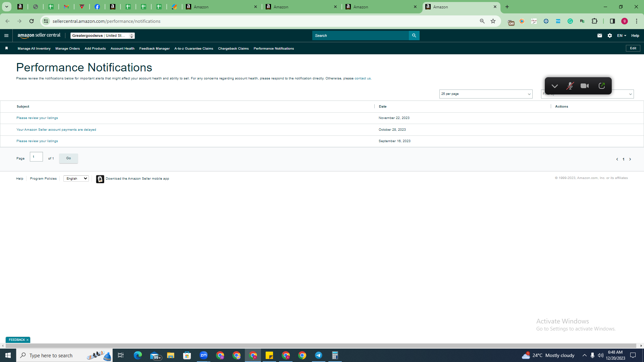The image size is (644, 362).
Task: Click the bookmark icon in the navigation bar
Action: pos(6,48)
